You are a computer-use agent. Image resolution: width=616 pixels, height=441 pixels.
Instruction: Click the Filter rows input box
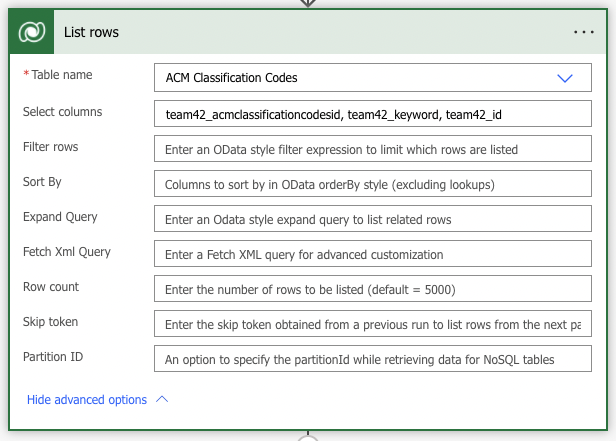pyautogui.click(x=373, y=149)
